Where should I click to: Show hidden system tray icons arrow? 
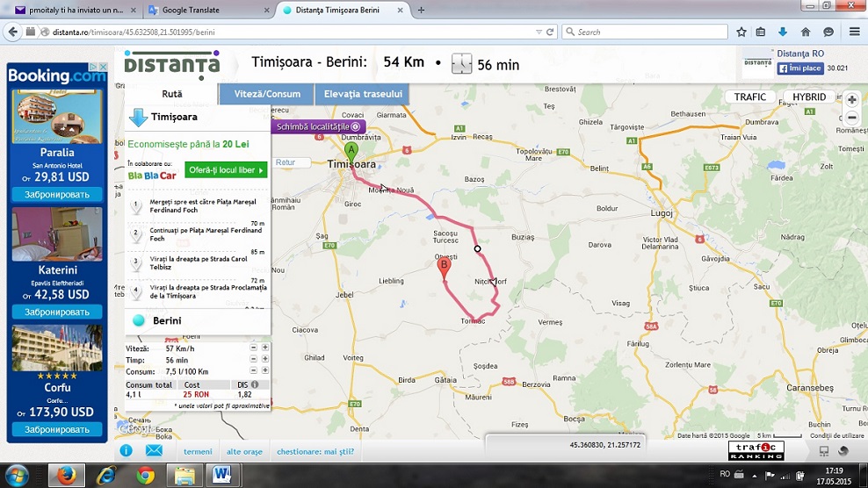[754, 476]
